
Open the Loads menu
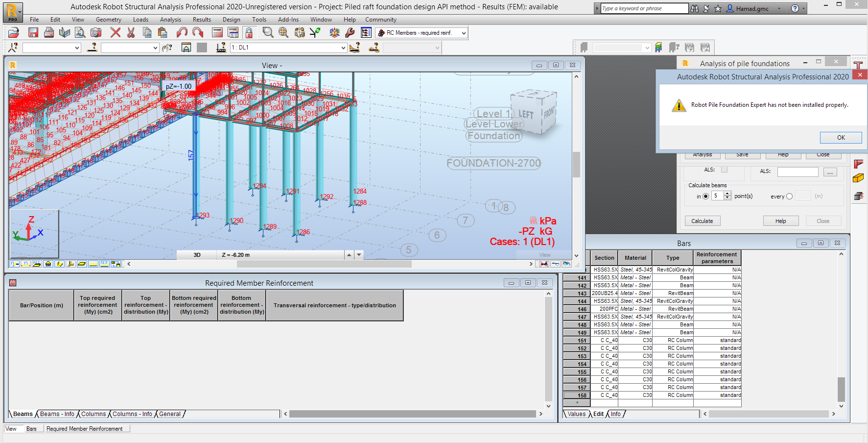pos(141,20)
